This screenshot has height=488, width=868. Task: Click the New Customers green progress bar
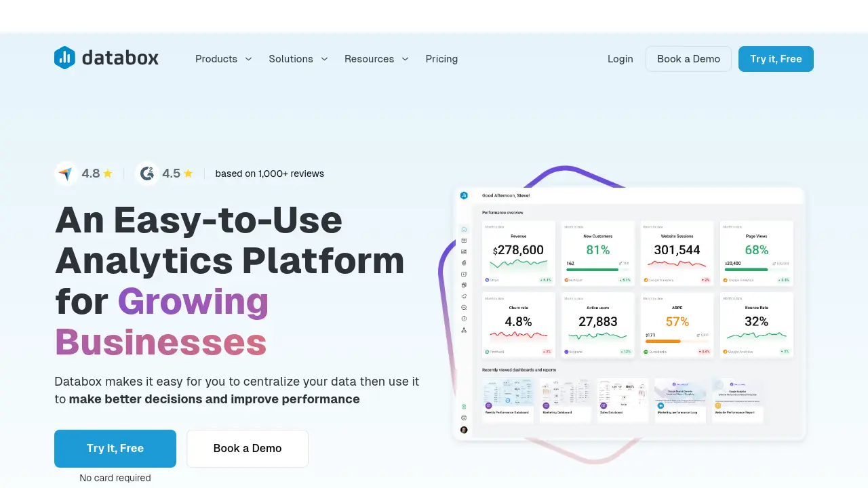coord(592,269)
